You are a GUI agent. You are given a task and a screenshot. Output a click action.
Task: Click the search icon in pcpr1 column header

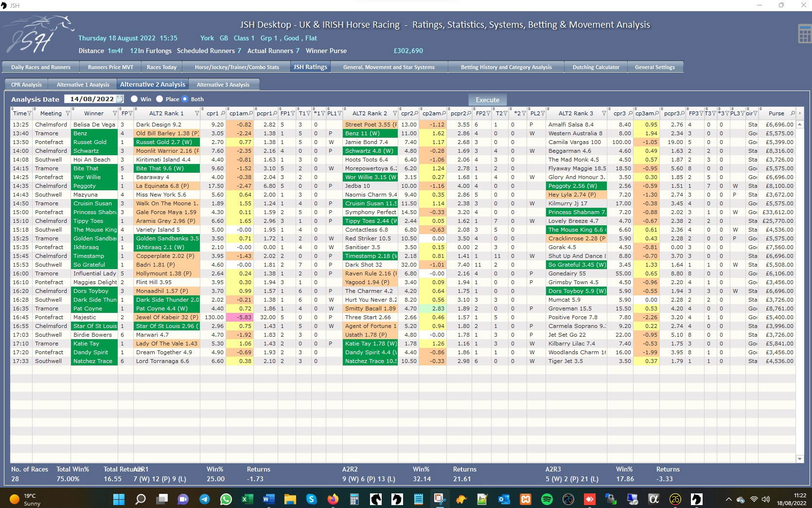275,113
